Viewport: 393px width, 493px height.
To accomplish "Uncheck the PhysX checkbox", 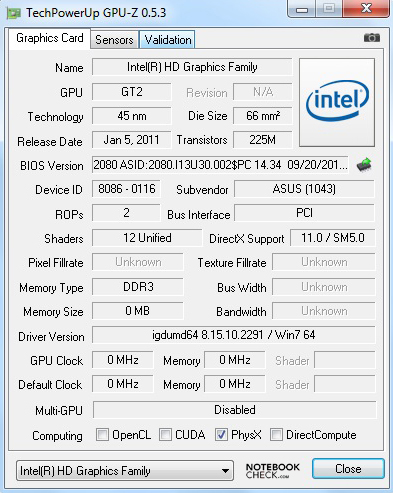I will 221,435.
